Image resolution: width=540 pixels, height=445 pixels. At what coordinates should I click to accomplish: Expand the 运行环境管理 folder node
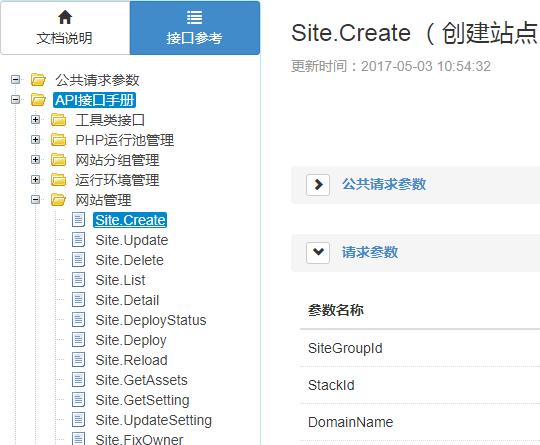coord(35,179)
